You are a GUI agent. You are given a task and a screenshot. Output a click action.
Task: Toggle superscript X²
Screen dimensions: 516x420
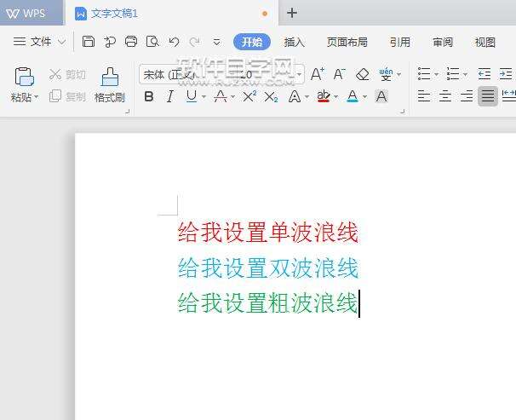pyautogui.click(x=249, y=96)
